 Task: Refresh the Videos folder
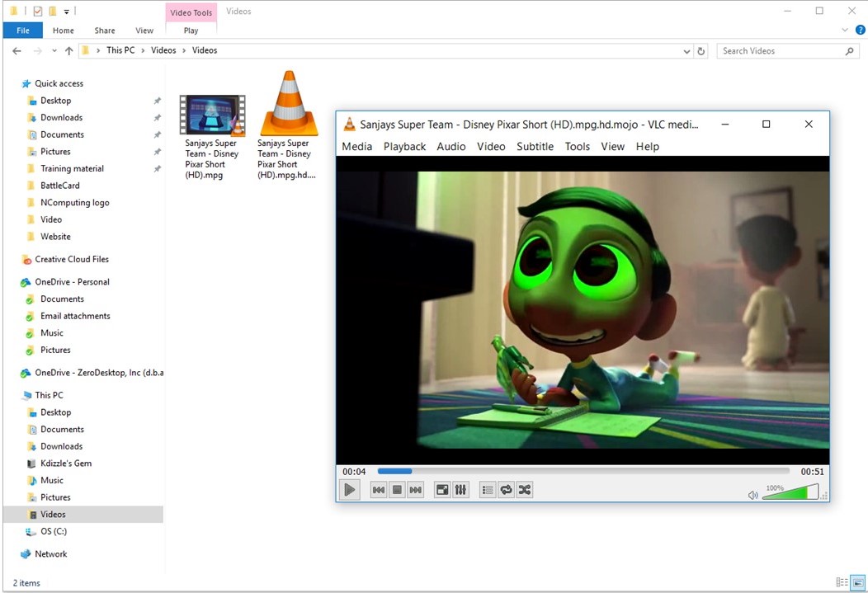click(701, 51)
